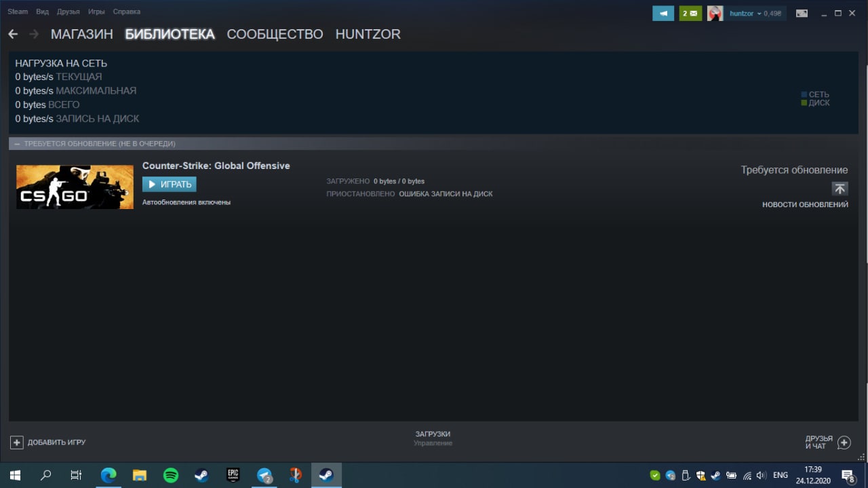Open the Windows Start menu
This screenshot has width=868, height=488.
pyautogui.click(x=15, y=475)
